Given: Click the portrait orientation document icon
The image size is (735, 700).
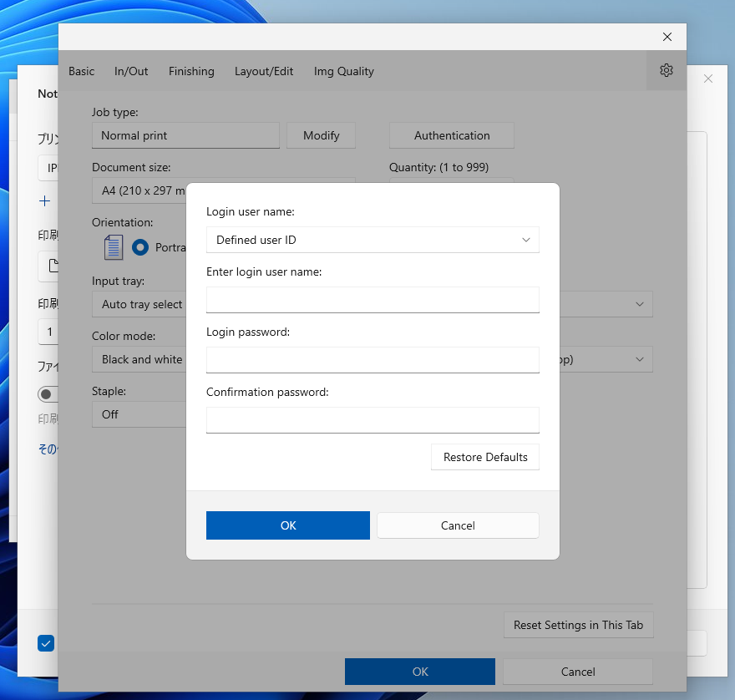Looking at the screenshot, I should pyautogui.click(x=113, y=247).
